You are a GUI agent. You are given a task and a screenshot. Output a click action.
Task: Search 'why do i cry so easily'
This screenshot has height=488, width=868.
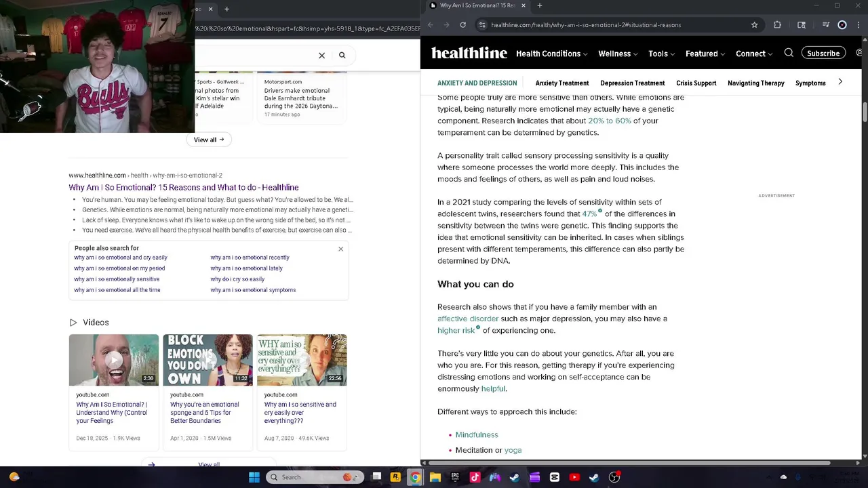(237, 279)
